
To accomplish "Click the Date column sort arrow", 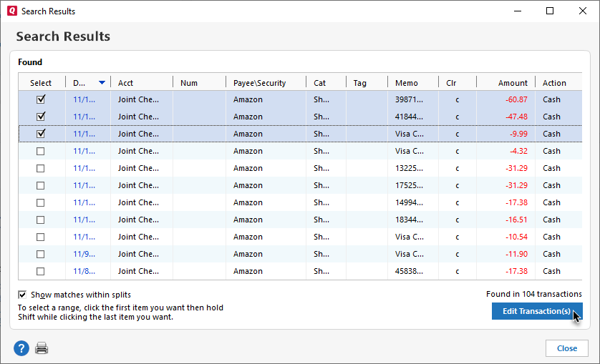I will pyautogui.click(x=102, y=83).
